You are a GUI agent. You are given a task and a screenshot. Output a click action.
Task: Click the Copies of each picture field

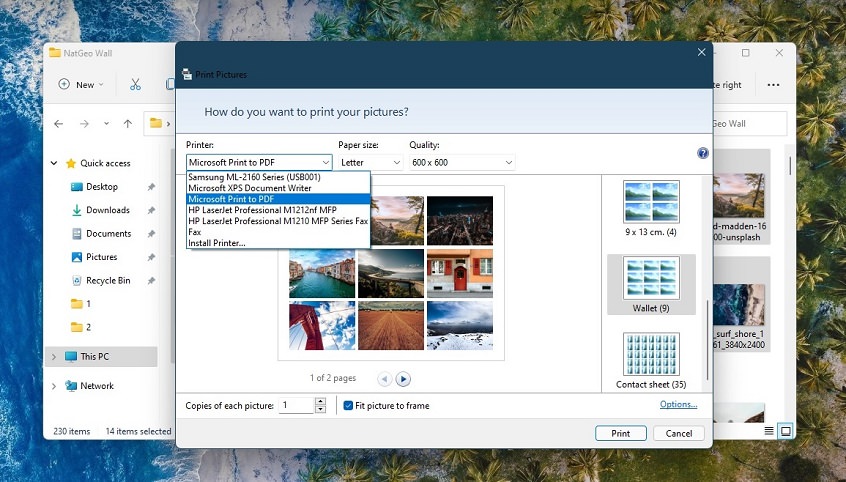pos(296,405)
